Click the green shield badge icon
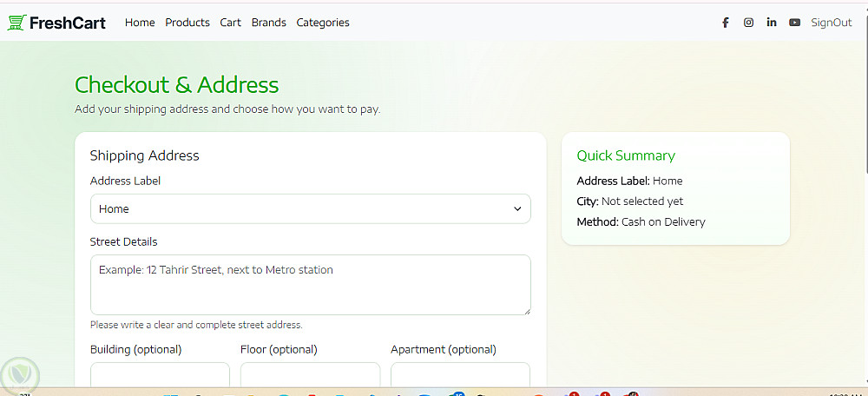868x396 pixels. pos(19,374)
